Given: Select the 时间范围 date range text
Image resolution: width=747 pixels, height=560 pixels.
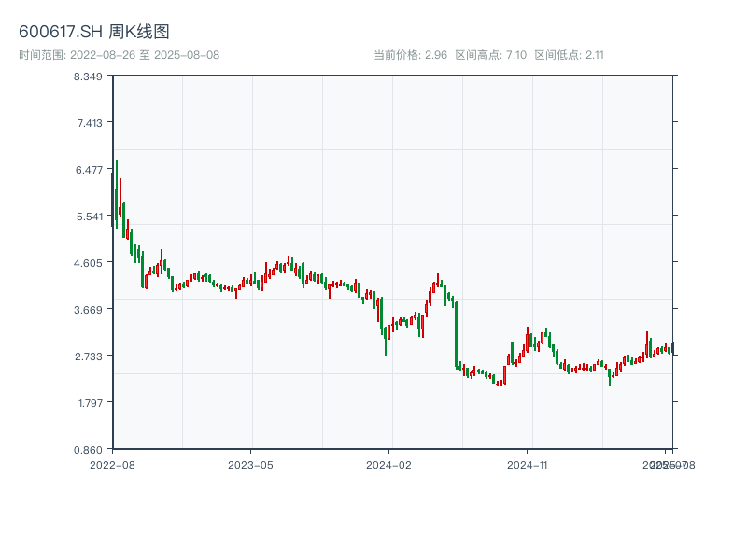Looking at the screenshot, I should (119, 55).
